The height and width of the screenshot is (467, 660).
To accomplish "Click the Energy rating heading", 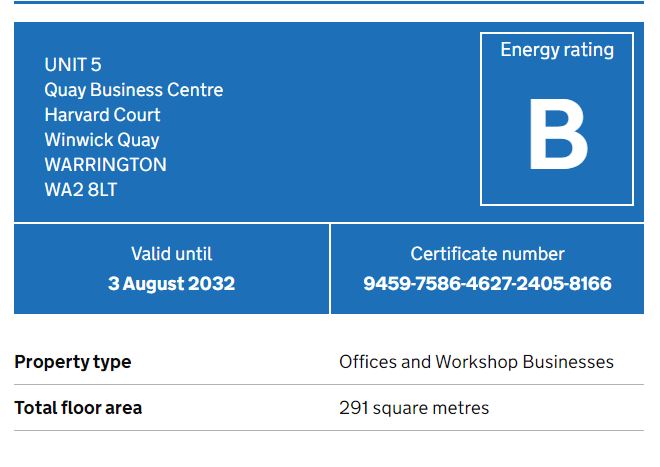I will (x=557, y=50).
